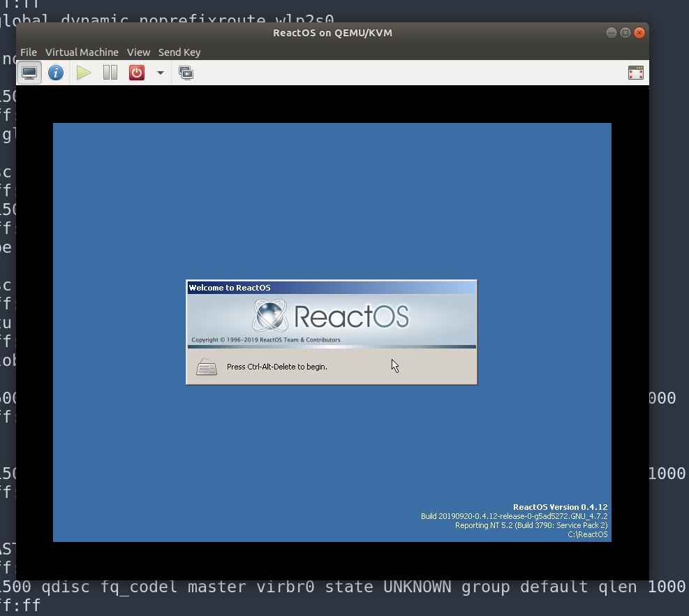
Task: Minimize the ReactOS on QEMU/KVM window
Action: [x=612, y=33]
